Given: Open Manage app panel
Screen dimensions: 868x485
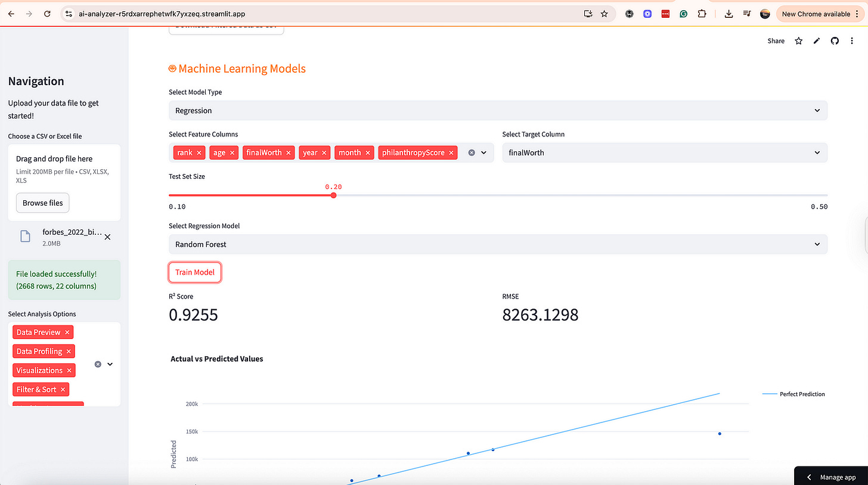Looking at the screenshot, I should pyautogui.click(x=831, y=477).
